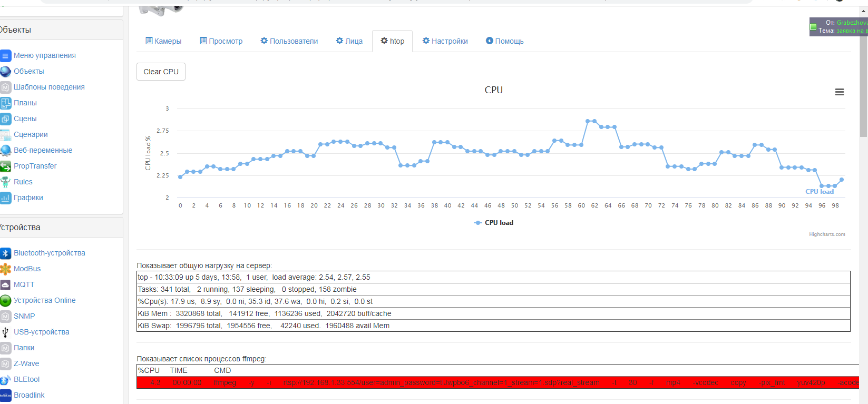Open the Графики link
Image resolution: width=868 pixels, height=404 pixels.
(28, 198)
